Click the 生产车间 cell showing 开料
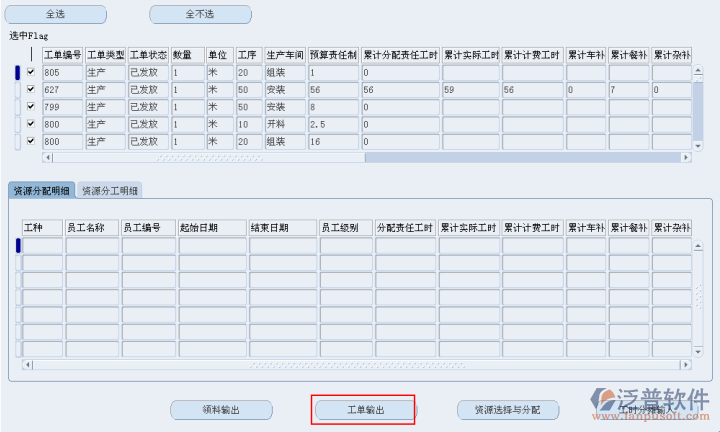 (283, 124)
